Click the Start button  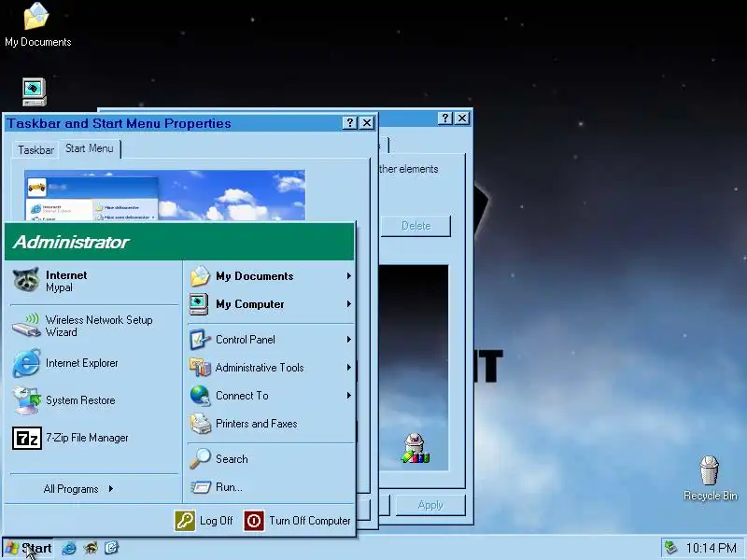[28, 548]
